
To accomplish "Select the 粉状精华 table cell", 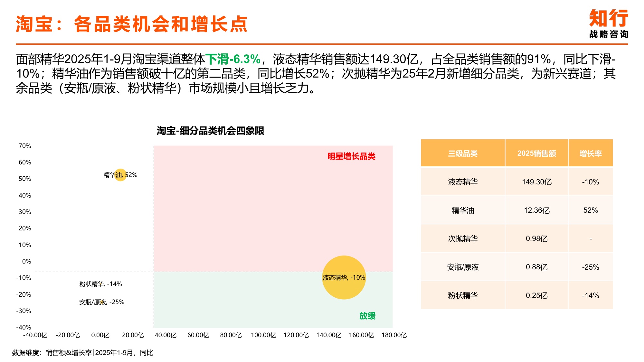I will (x=463, y=295).
